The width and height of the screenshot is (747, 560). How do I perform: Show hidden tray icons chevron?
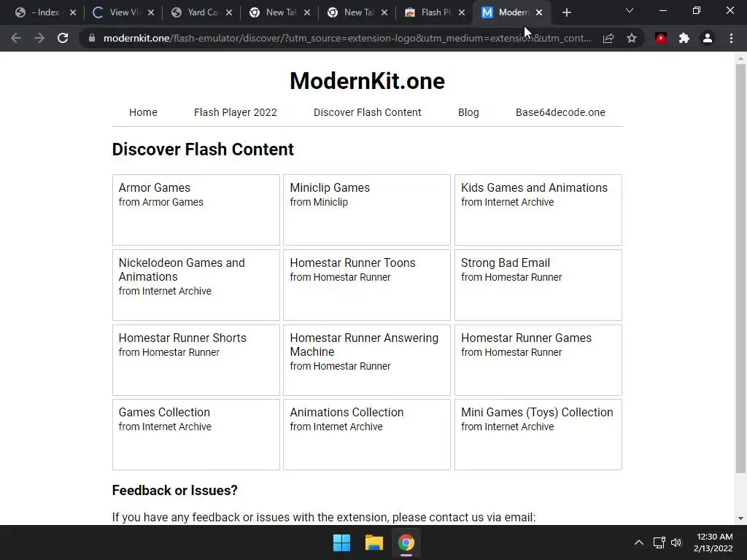pyautogui.click(x=639, y=542)
